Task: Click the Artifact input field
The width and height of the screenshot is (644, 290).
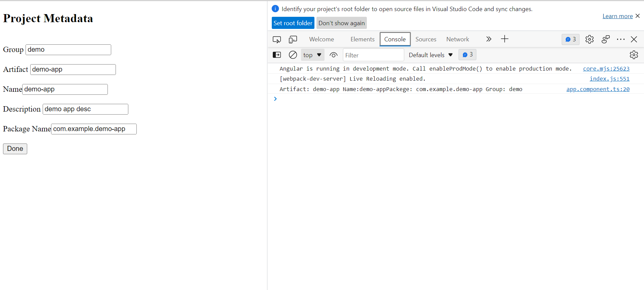Action: [x=73, y=70]
